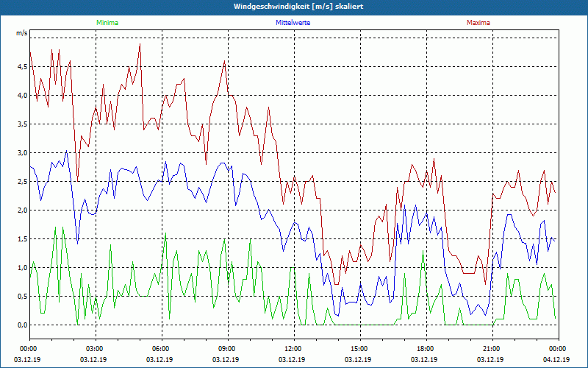Click the 4,0 y-axis label

point(22,96)
